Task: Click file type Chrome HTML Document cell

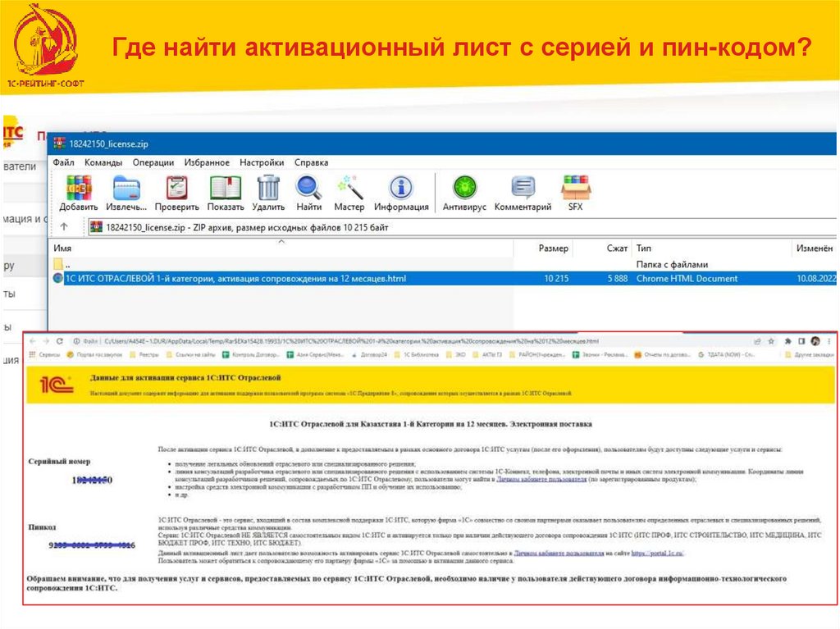Action: point(687,279)
